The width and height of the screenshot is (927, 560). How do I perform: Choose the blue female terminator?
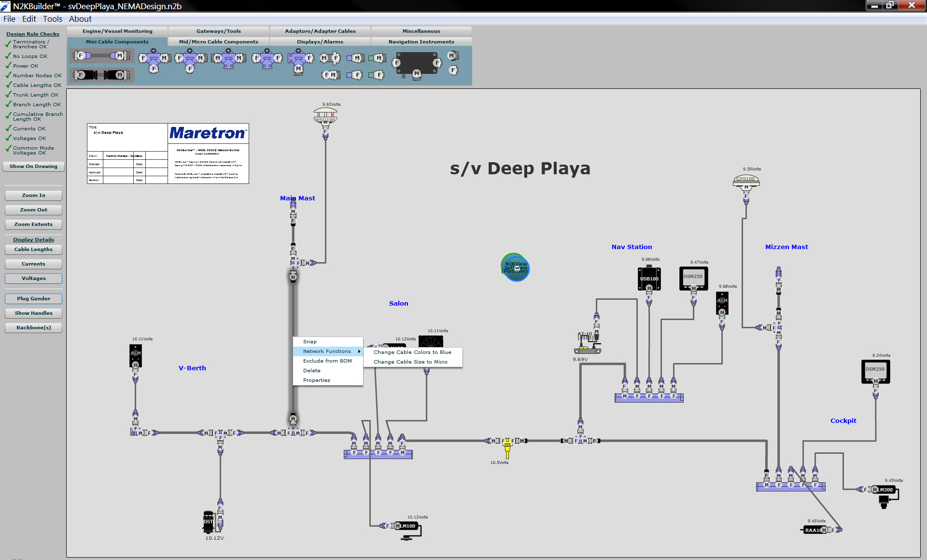coord(354,75)
